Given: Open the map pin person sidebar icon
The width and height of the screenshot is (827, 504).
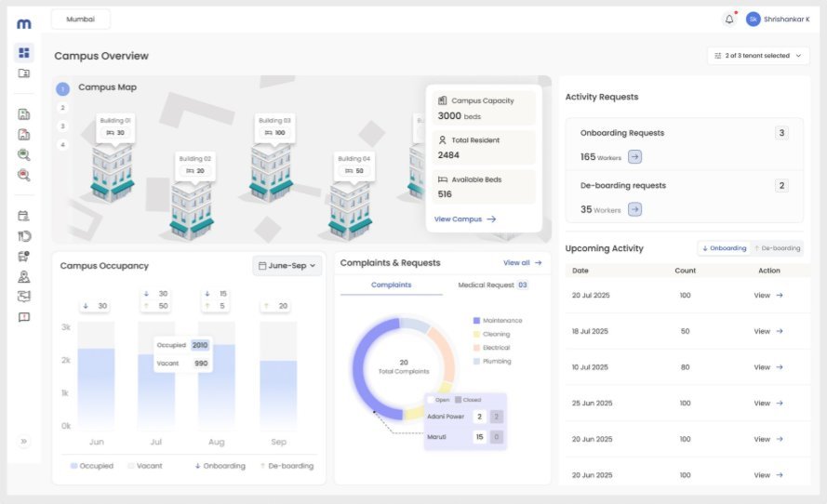Looking at the screenshot, I should pos(24,276).
